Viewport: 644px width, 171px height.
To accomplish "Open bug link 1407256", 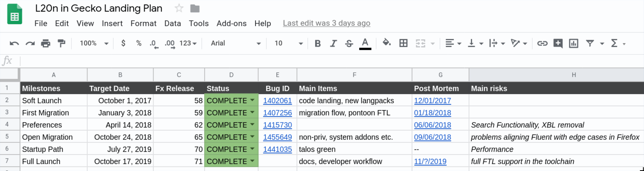I will pos(277,113).
